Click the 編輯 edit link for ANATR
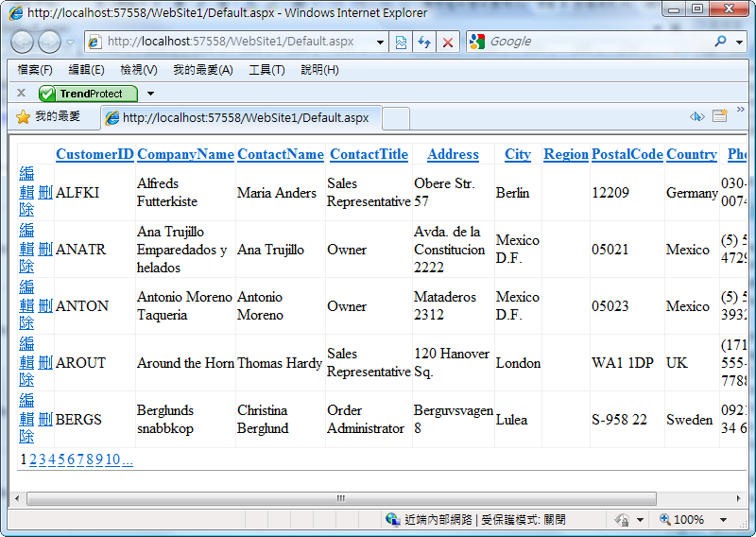The height and width of the screenshot is (537, 756). pos(27,240)
